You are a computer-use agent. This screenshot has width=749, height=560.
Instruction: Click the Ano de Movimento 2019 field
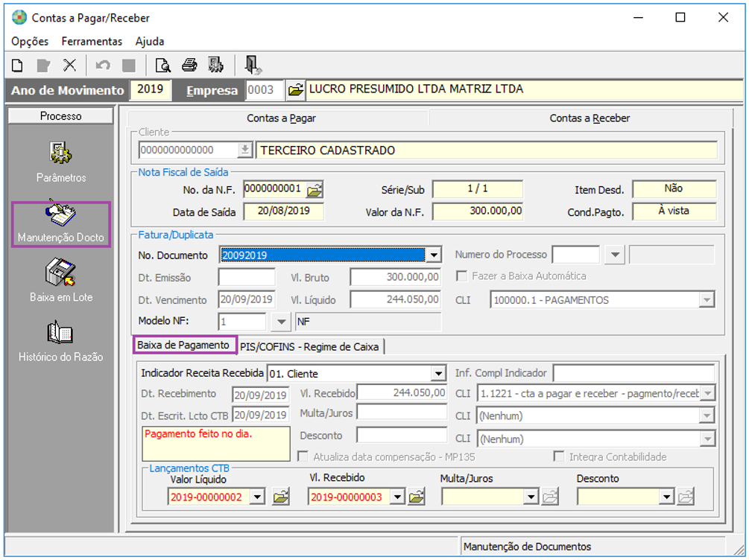click(x=151, y=89)
